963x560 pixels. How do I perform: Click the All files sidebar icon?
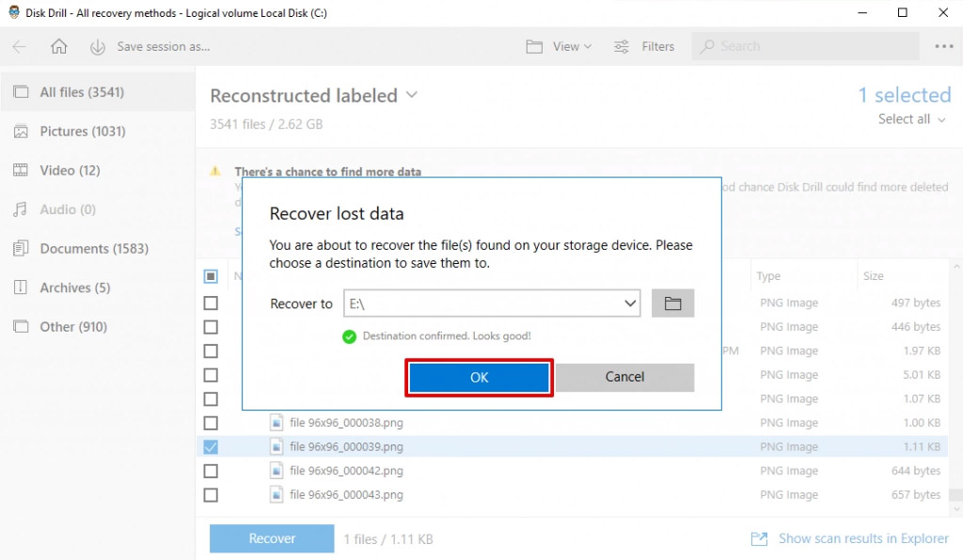click(21, 92)
